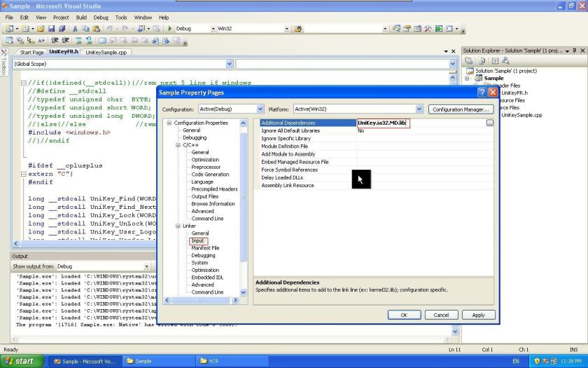
Task: Click the Increase Indent icon
Action: 66,41
